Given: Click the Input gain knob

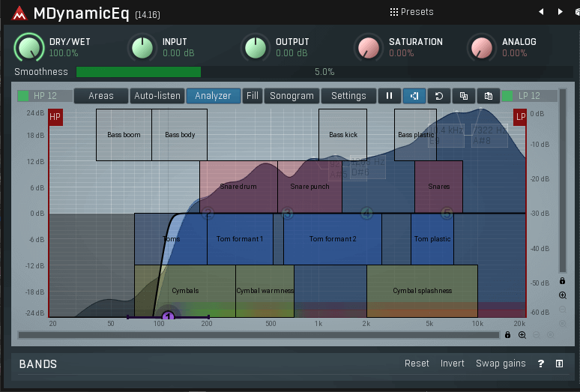Looking at the screenshot, I should tap(142, 48).
